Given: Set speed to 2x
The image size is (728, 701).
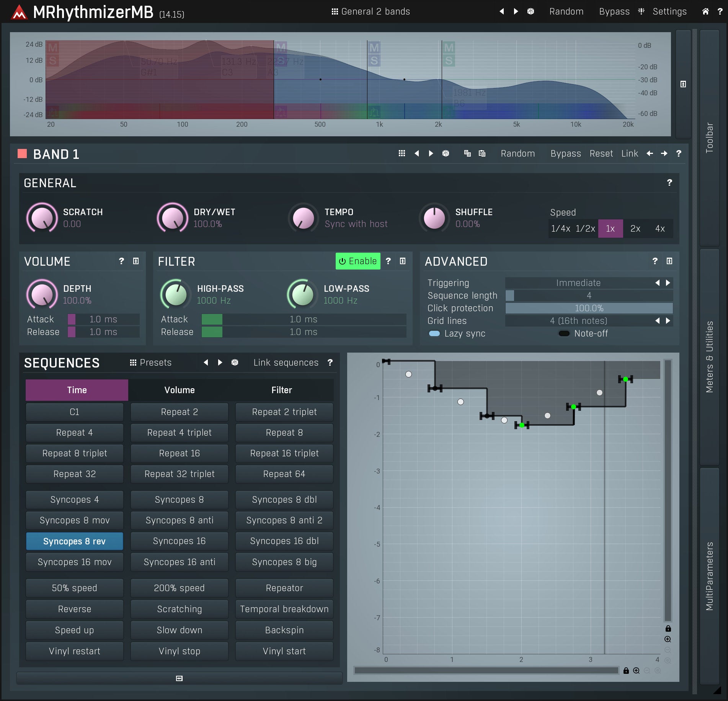Looking at the screenshot, I should [x=635, y=229].
